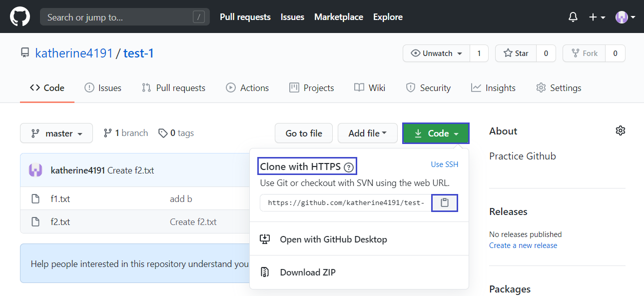Screen dimensions: 644x296
Task: Open the Releases heading
Action: tap(508, 211)
